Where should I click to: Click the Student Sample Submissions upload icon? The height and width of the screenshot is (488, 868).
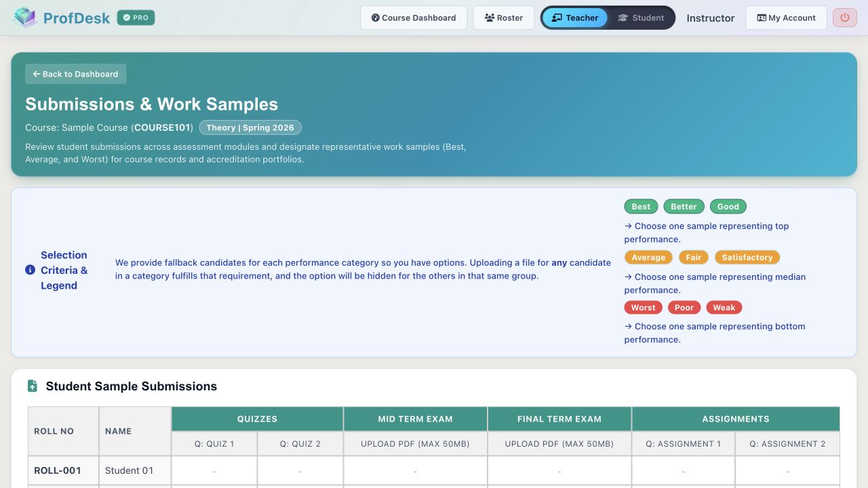[33, 386]
